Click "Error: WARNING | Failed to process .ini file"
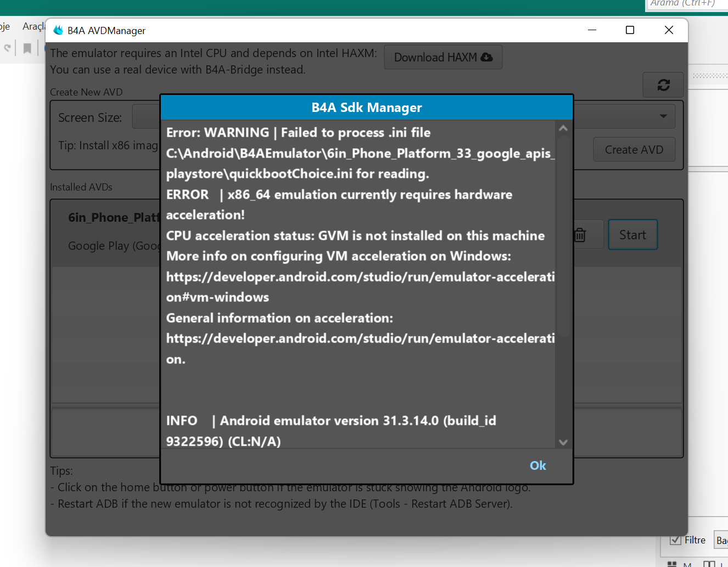 coord(298,133)
